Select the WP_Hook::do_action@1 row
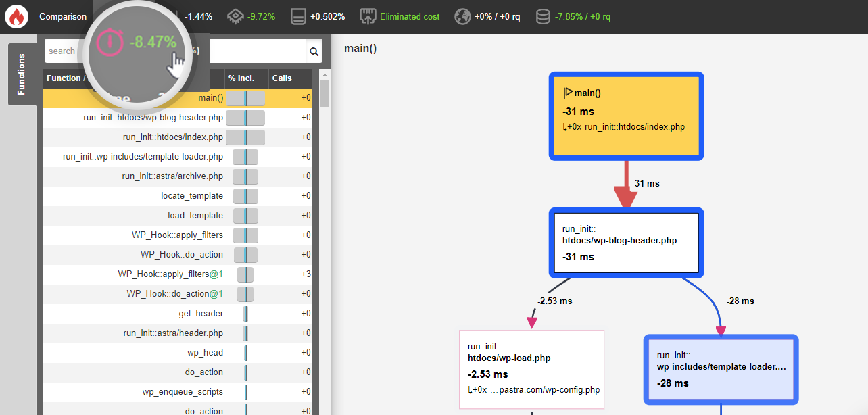 coord(178,294)
